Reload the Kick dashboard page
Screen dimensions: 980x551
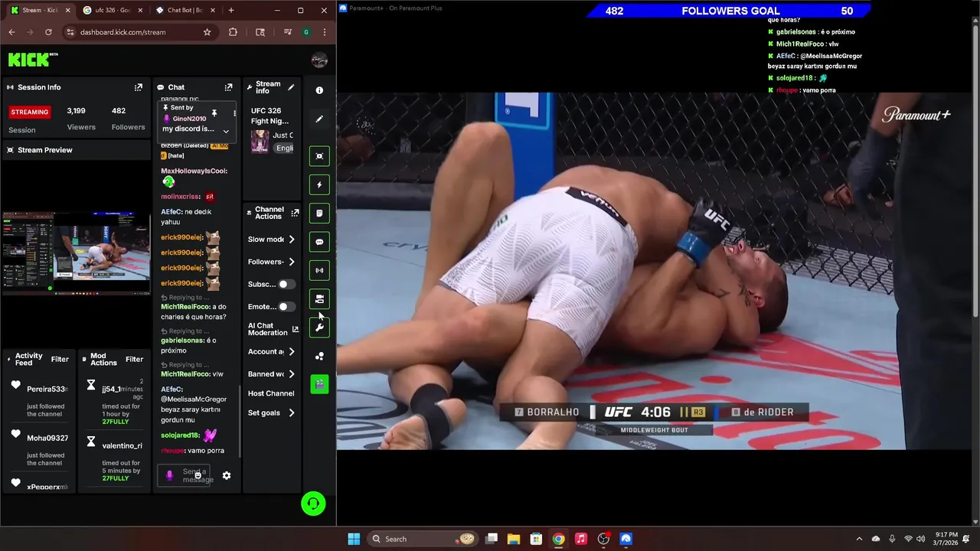point(48,32)
